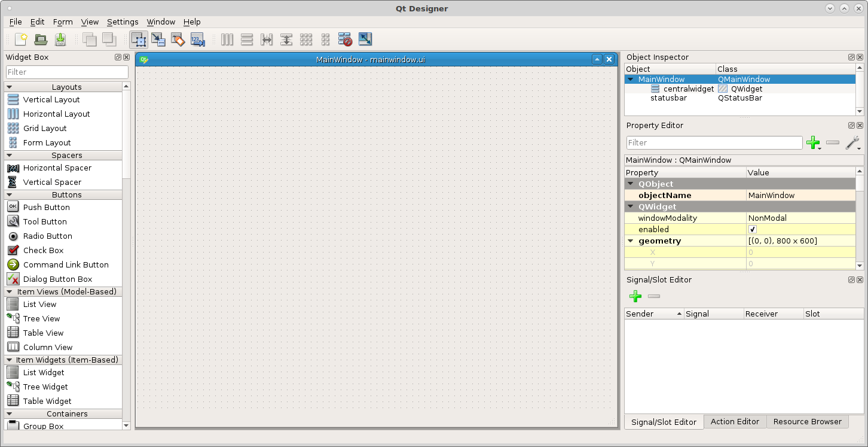Sort connections by Sender column header
Viewport: 868px width, 447px height.
click(x=654, y=314)
